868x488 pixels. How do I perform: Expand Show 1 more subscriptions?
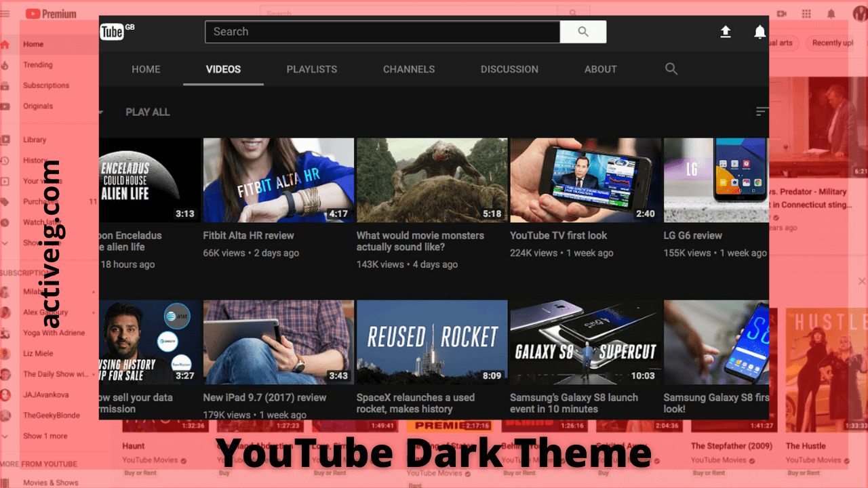pos(45,436)
